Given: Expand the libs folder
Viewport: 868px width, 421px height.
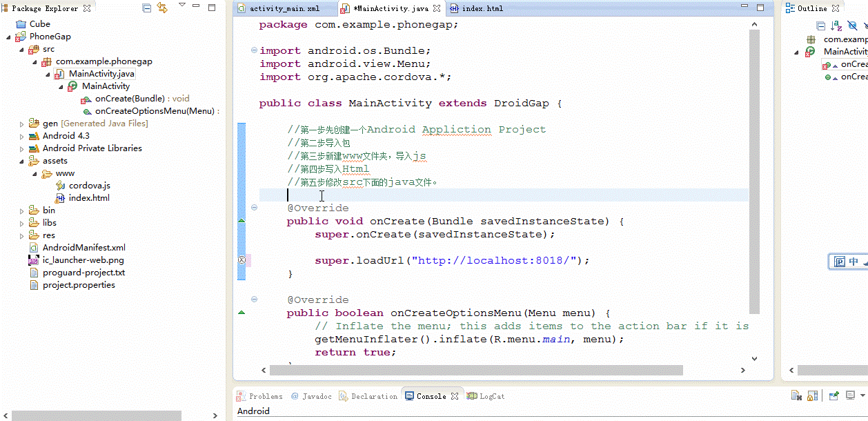Looking at the screenshot, I should pyautogui.click(x=21, y=223).
